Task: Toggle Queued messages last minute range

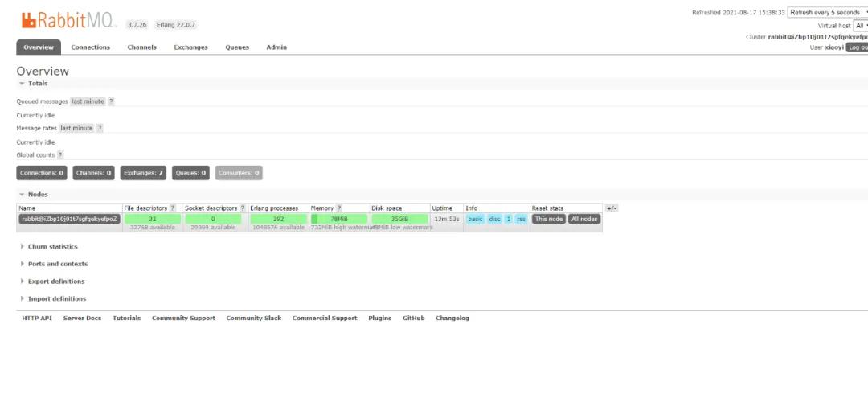Action: pos(88,101)
